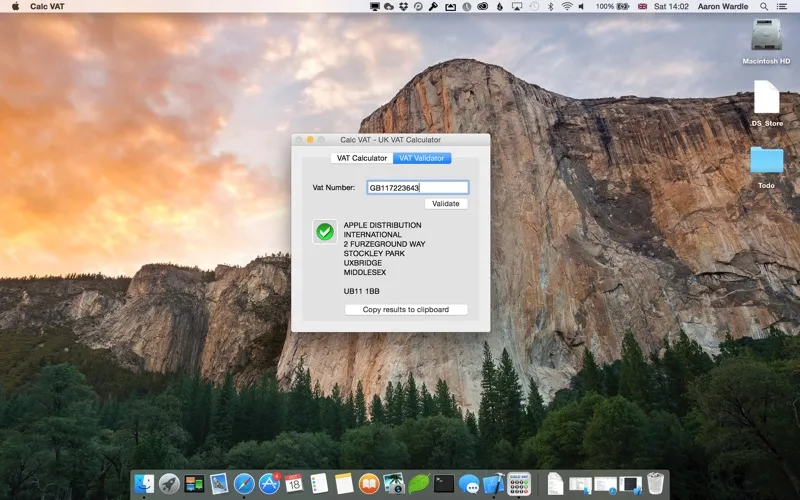Open the volume control in menu bar
Viewport: 800px width, 500px height.
click(581, 7)
